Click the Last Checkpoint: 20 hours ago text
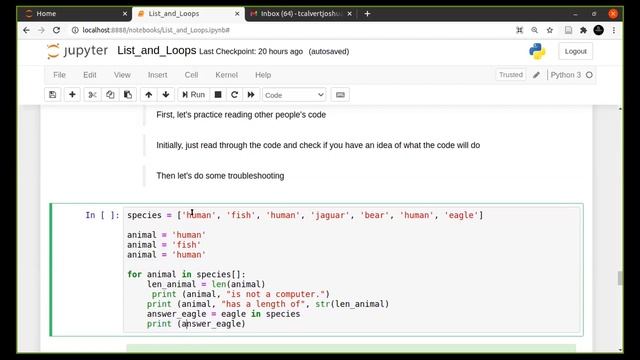This screenshot has height=360, width=640. [x=251, y=51]
